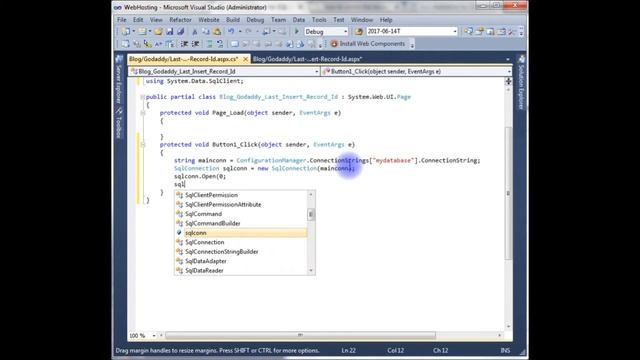Save the current file with the Save icon
Viewport: 640px width, 360px height.
pos(169,31)
